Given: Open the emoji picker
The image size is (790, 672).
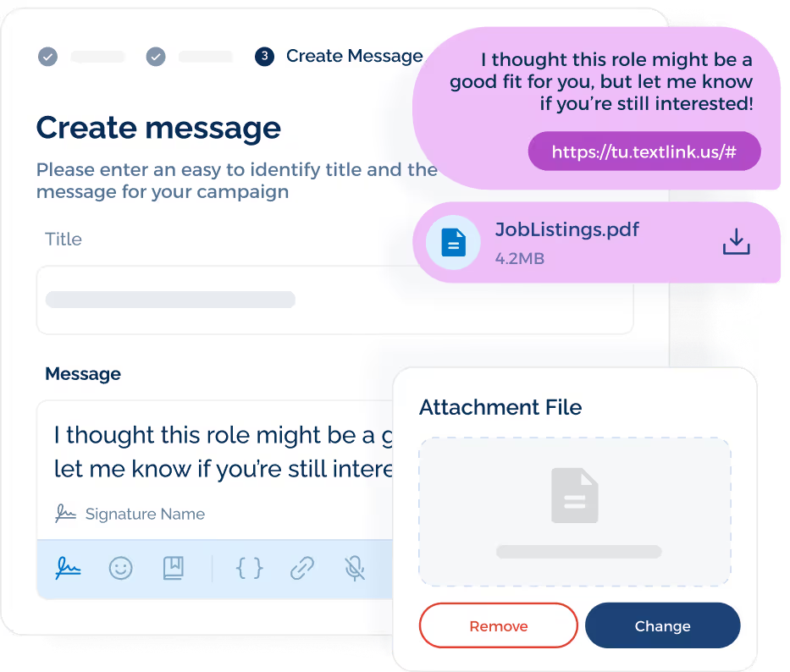Looking at the screenshot, I should 120,568.
